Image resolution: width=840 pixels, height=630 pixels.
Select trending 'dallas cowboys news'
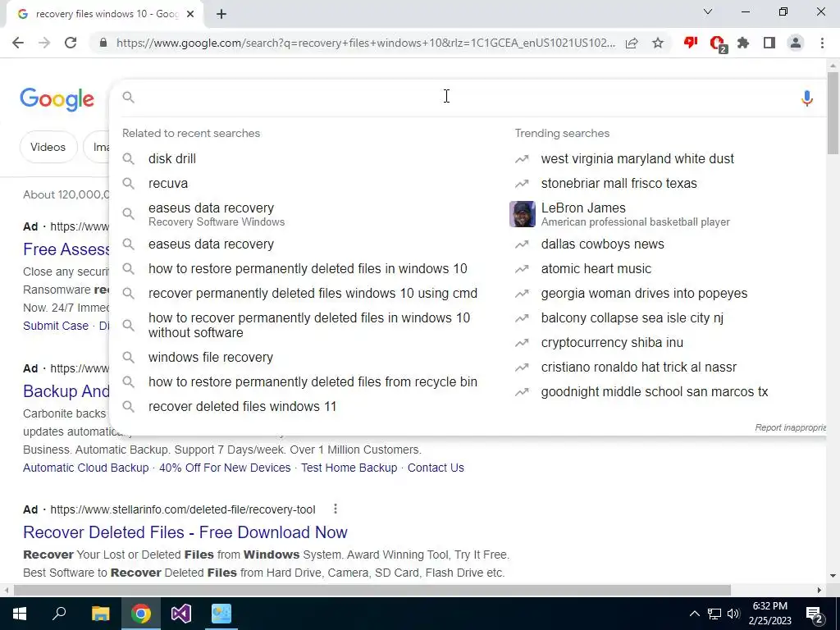[x=603, y=244]
